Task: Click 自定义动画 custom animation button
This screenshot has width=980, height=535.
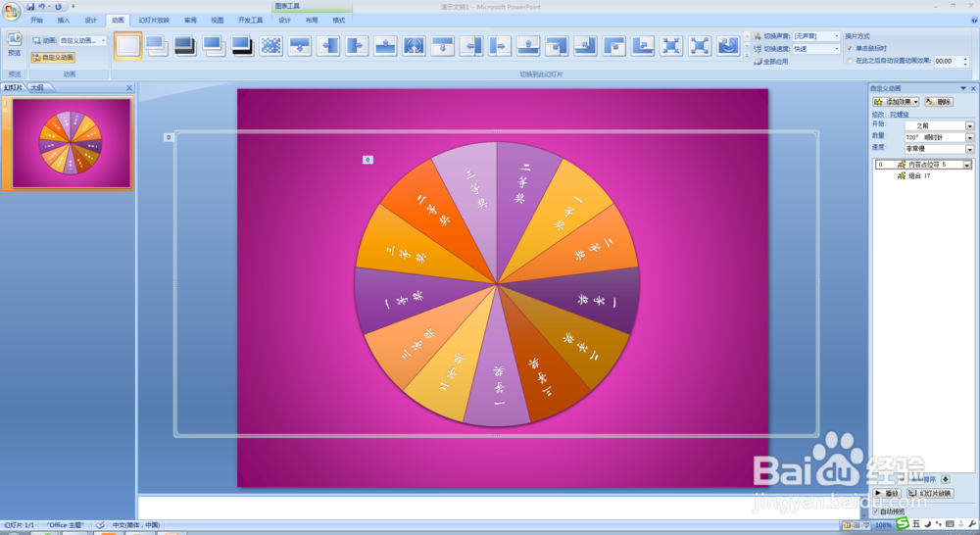Action: pos(54,58)
